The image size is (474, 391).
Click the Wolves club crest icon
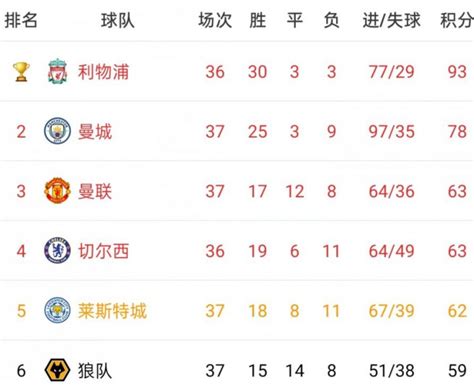click(x=57, y=370)
